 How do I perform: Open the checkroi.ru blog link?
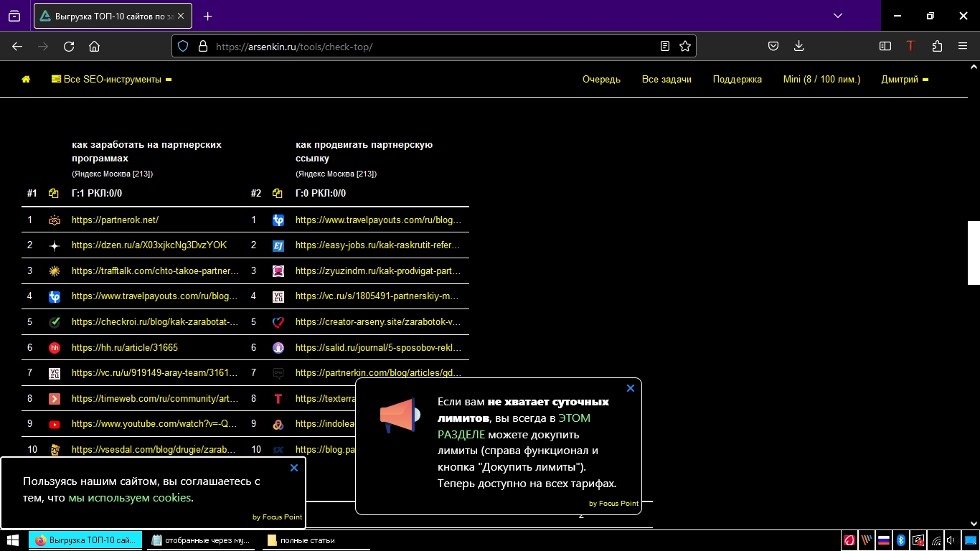click(155, 322)
